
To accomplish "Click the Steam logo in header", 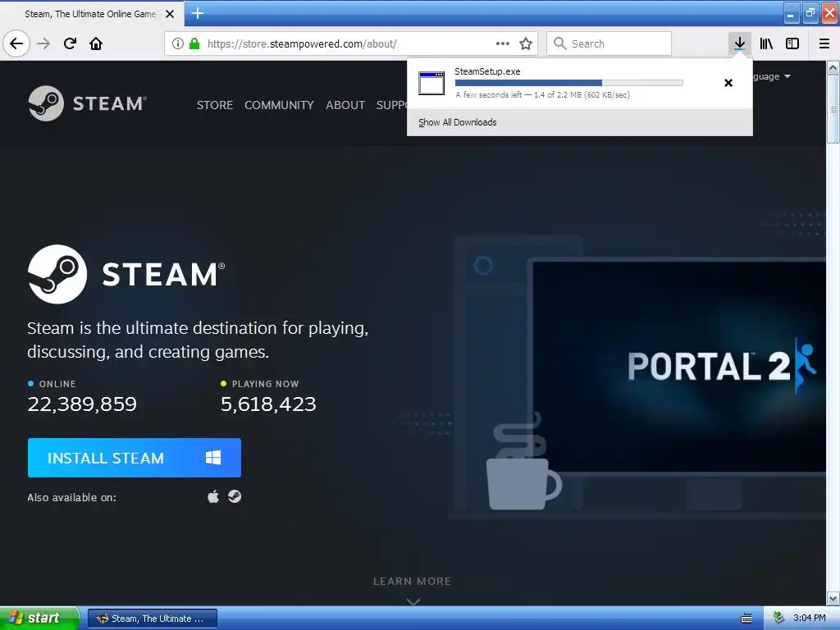I will tap(87, 103).
